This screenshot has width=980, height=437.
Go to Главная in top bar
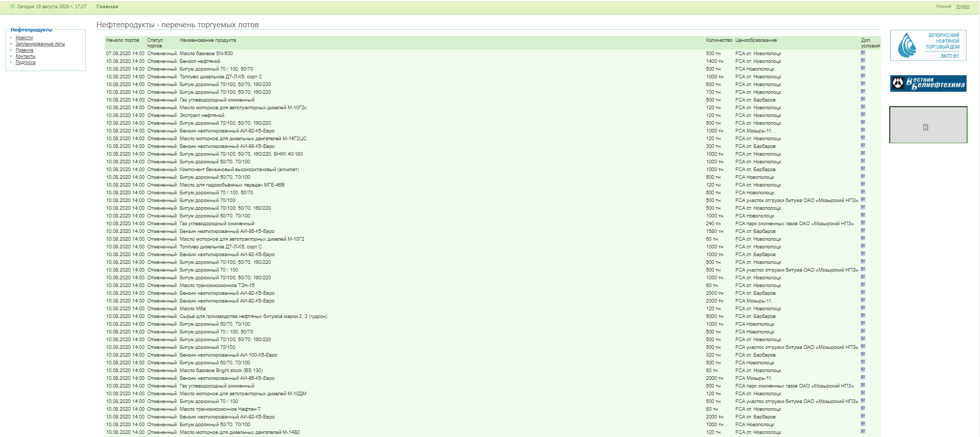click(x=107, y=7)
